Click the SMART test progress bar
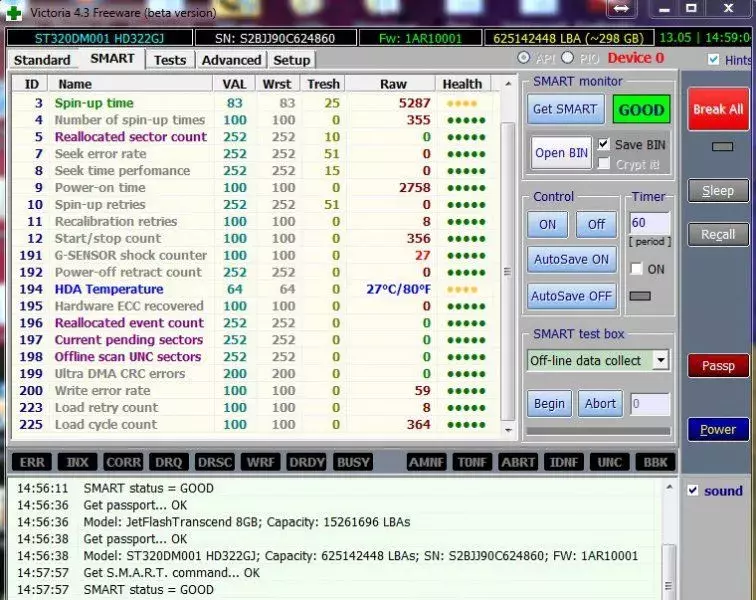 tap(598, 431)
